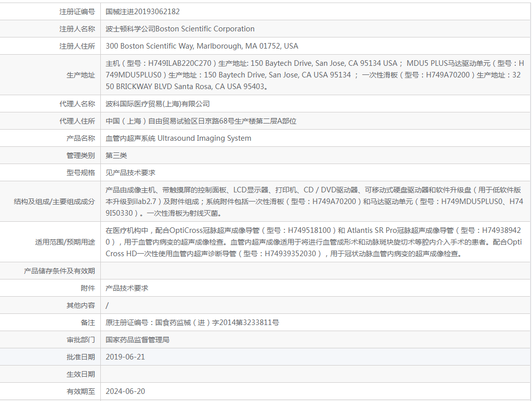Image resolution: width=532 pixels, height=401 pixels.
Task: Click intended use text starting 在医疗机构中
Action: tap(314, 242)
